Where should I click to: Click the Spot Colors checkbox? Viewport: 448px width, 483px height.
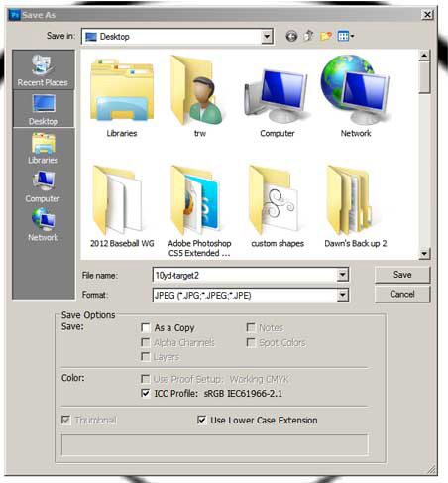pyautogui.click(x=251, y=342)
